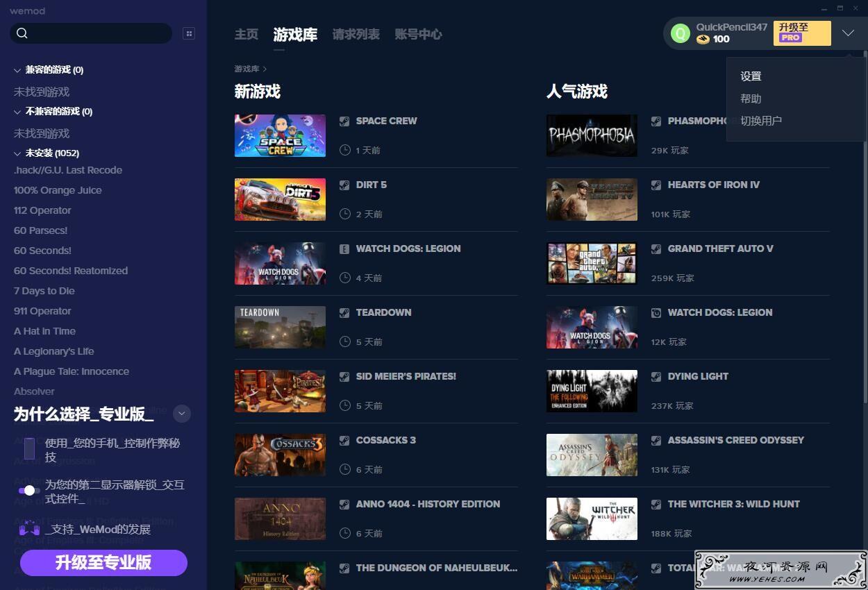Select "A Plague Tale: Innocence" in the sidebar

[x=72, y=371]
